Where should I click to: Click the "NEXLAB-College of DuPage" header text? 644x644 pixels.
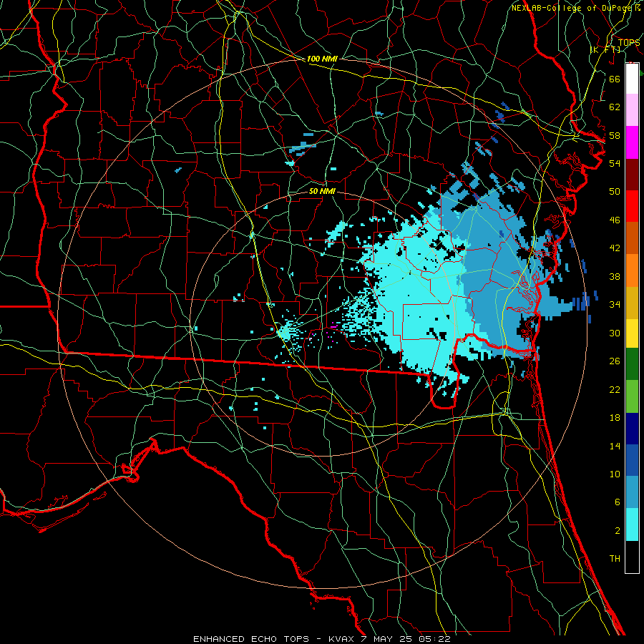(x=572, y=8)
